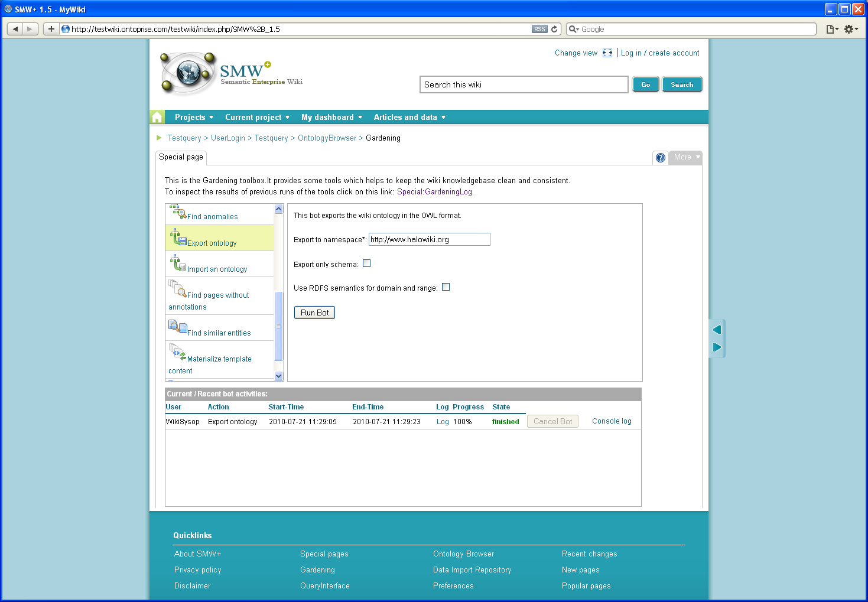Viewport: 868px width, 602px height.
Task: Click the browser reload icon
Action: pos(554,29)
